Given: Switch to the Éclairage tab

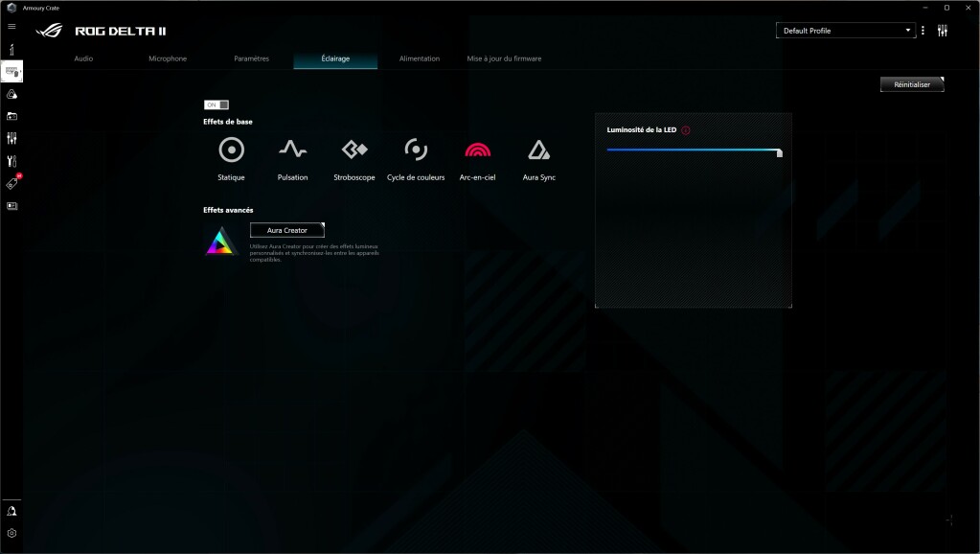Looking at the screenshot, I should (335, 58).
